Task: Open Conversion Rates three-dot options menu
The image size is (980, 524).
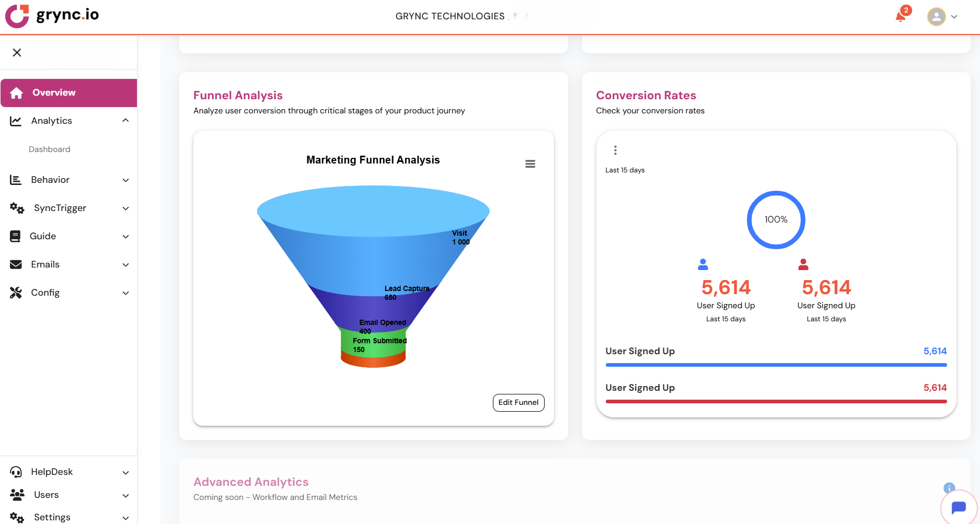Action: pyautogui.click(x=615, y=150)
